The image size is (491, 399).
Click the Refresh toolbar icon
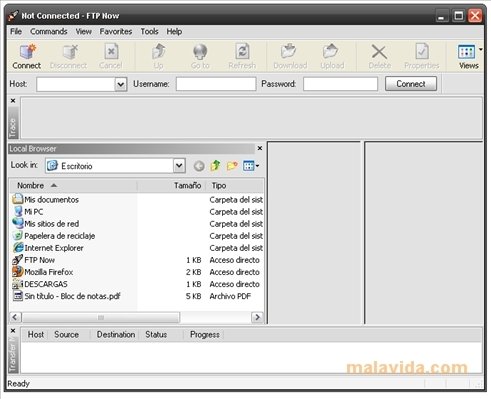[x=242, y=52]
